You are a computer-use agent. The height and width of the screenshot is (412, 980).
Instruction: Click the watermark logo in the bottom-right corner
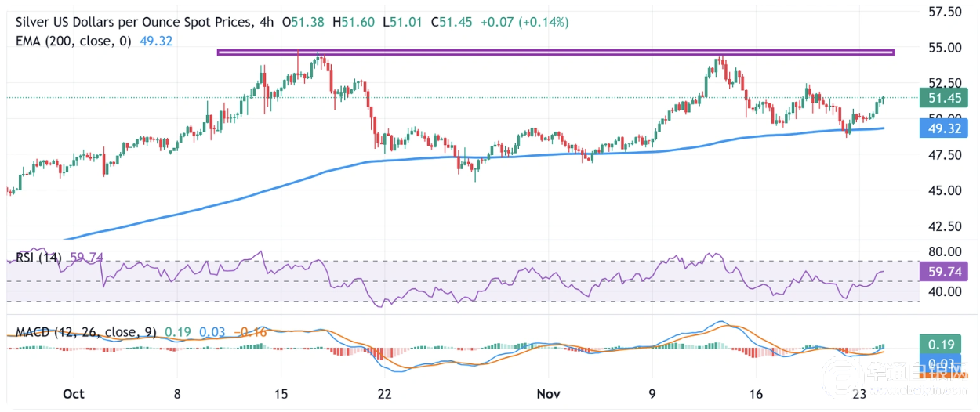click(x=935, y=389)
